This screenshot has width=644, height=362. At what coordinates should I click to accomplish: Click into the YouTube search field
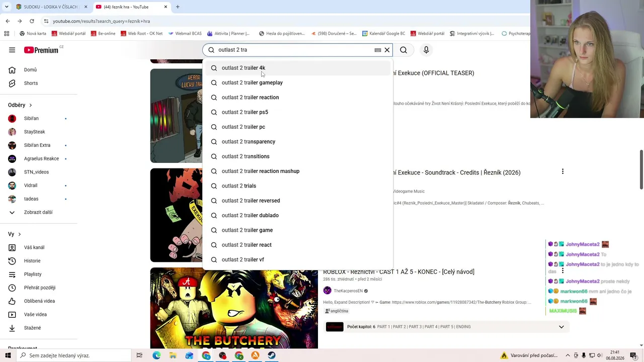pyautogui.click(x=294, y=50)
